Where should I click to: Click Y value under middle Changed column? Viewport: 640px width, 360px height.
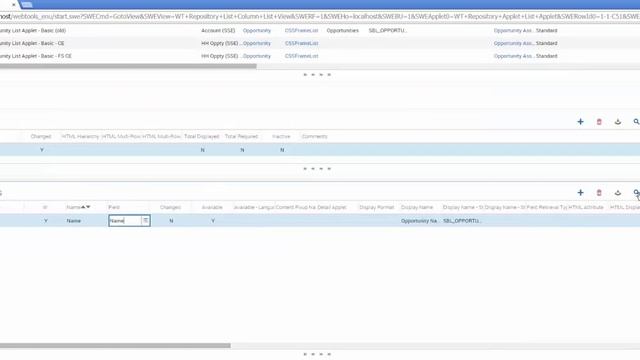tap(42, 150)
